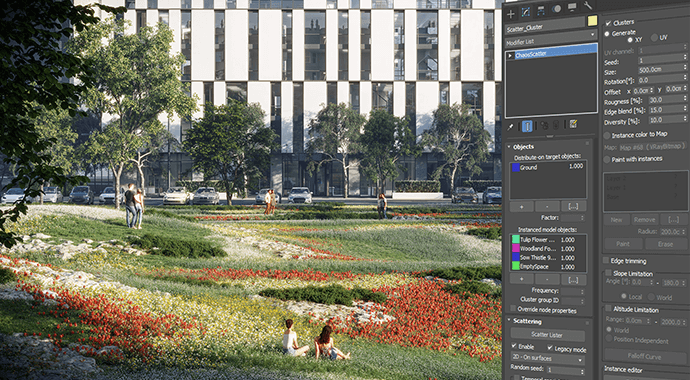Click the Seed spinner arrows
The width and height of the screenshot is (690, 380).
pyautogui.click(x=685, y=57)
